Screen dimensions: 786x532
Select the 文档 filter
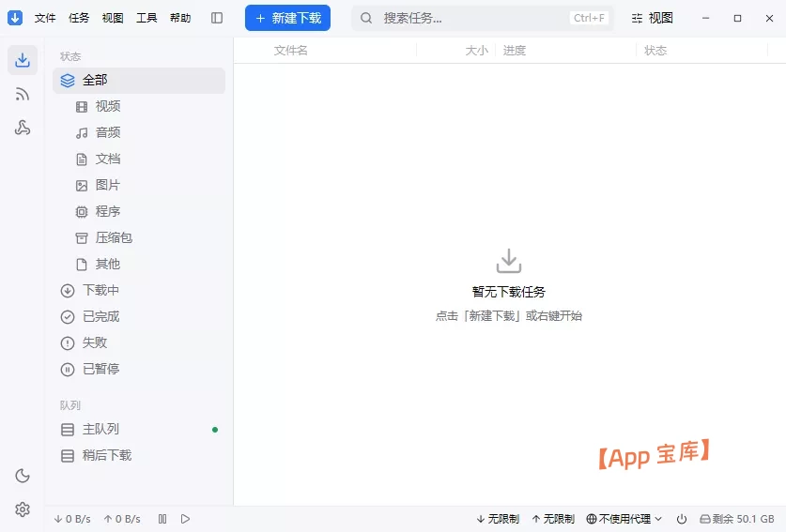tap(139, 159)
